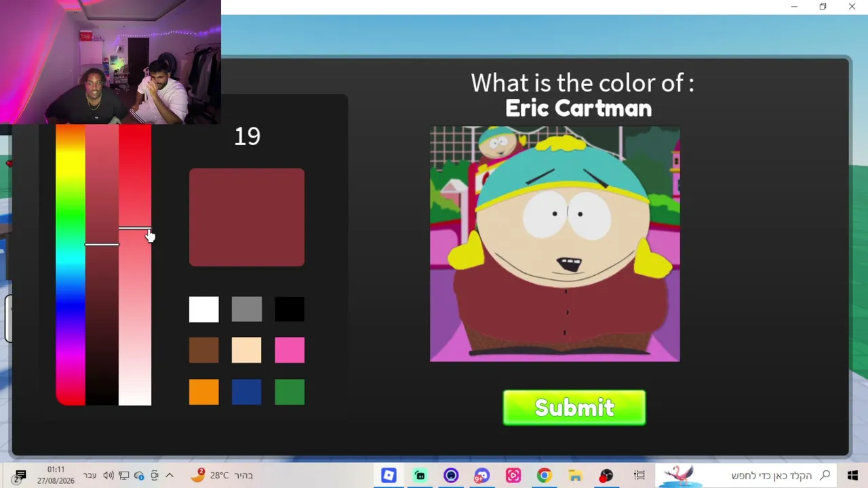This screenshot has height=488, width=868.
Task: Open the dark-blue round app in taskbar
Action: click(451, 476)
